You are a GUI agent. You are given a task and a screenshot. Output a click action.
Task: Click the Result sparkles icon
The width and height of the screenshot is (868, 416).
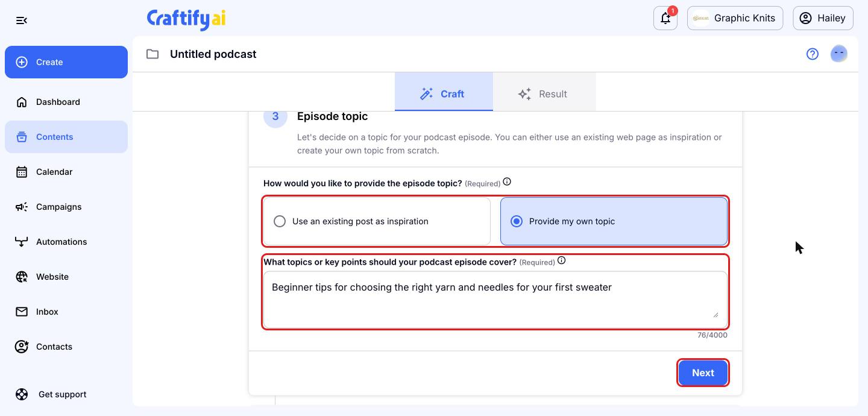(524, 94)
